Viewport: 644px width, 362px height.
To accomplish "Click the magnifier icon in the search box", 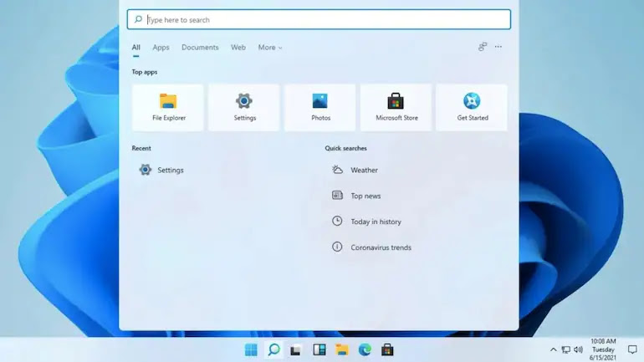I will coord(138,19).
